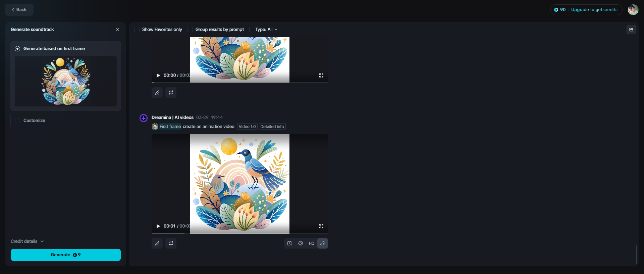The height and width of the screenshot is (274, 644).
Task: Open the Type: All dropdown
Action: click(266, 30)
